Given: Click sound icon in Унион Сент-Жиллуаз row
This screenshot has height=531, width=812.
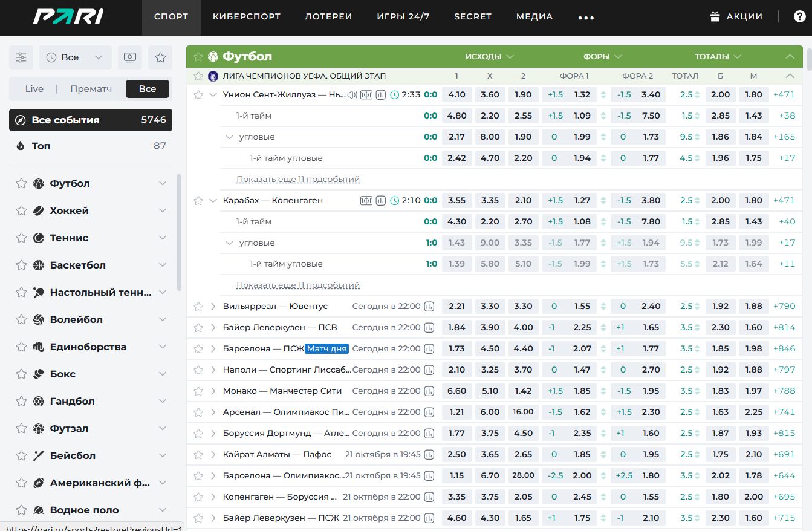Looking at the screenshot, I should point(352,95).
